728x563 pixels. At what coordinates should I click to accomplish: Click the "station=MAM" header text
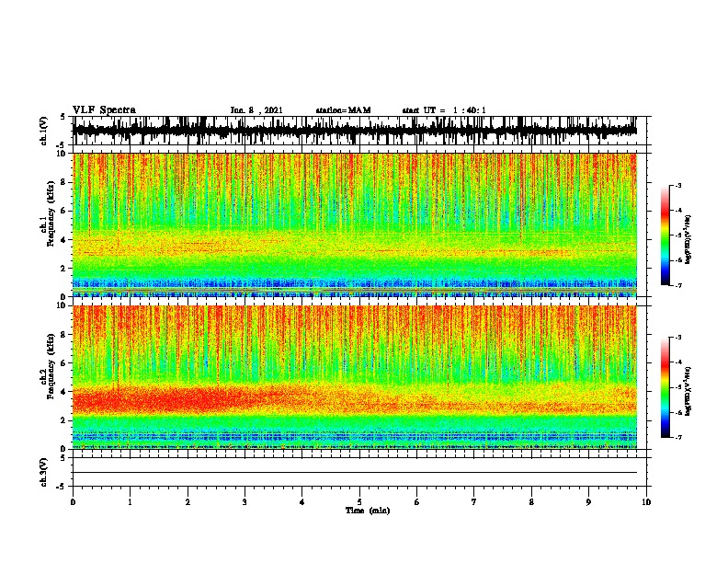pos(343,110)
